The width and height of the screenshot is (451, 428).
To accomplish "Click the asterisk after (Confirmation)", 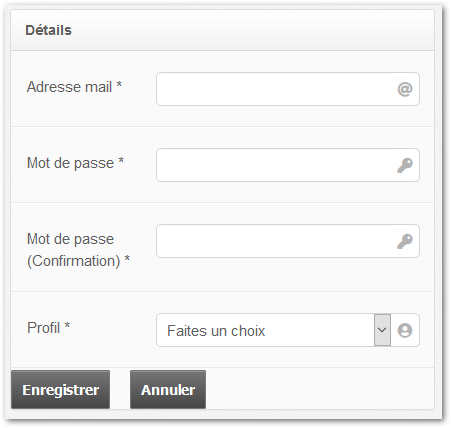I will [x=127, y=258].
